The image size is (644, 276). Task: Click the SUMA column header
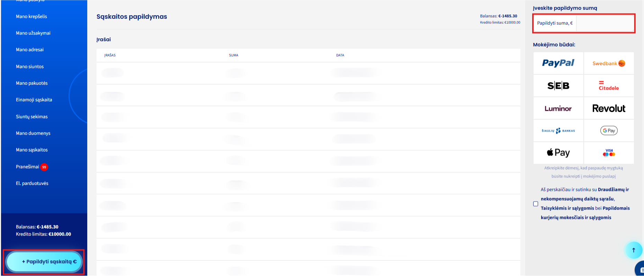tap(234, 55)
